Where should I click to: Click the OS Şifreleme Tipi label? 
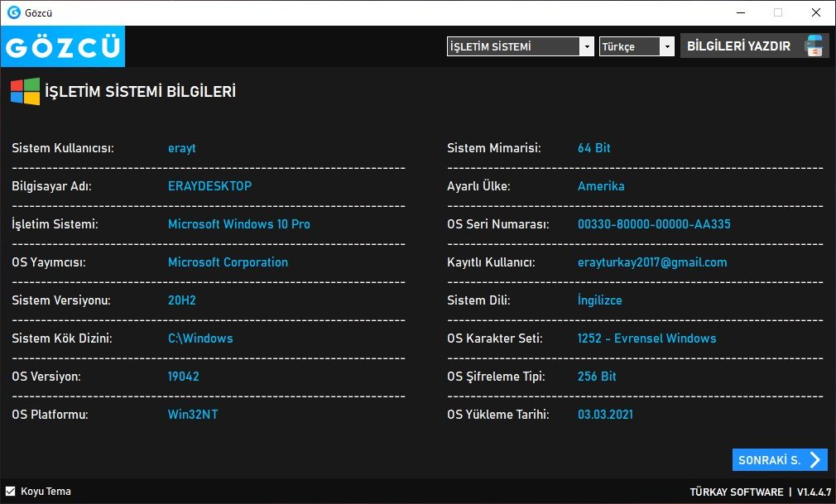click(497, 377)
